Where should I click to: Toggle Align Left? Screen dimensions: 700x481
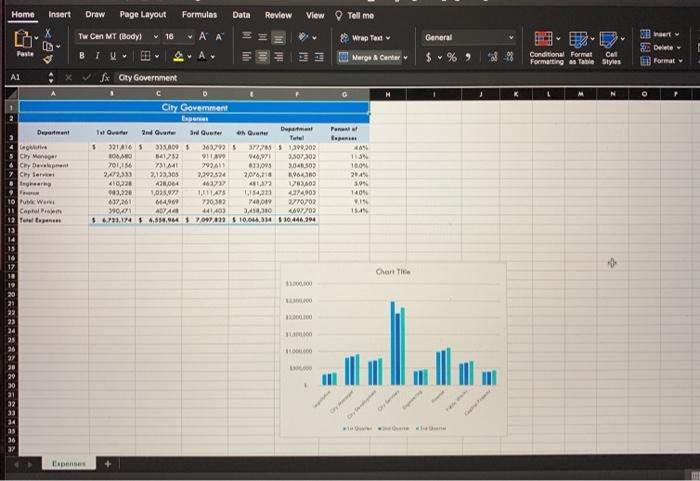coord(246,57)
